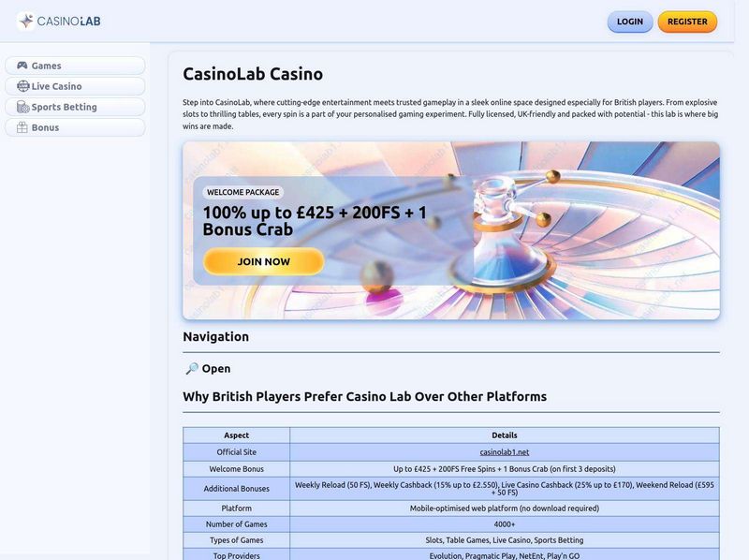Image resolution: width=749 pixels, height=560 pixels.
Task: Click the LOGIN button
Action: pyautogui.click(x=628, y=21)
